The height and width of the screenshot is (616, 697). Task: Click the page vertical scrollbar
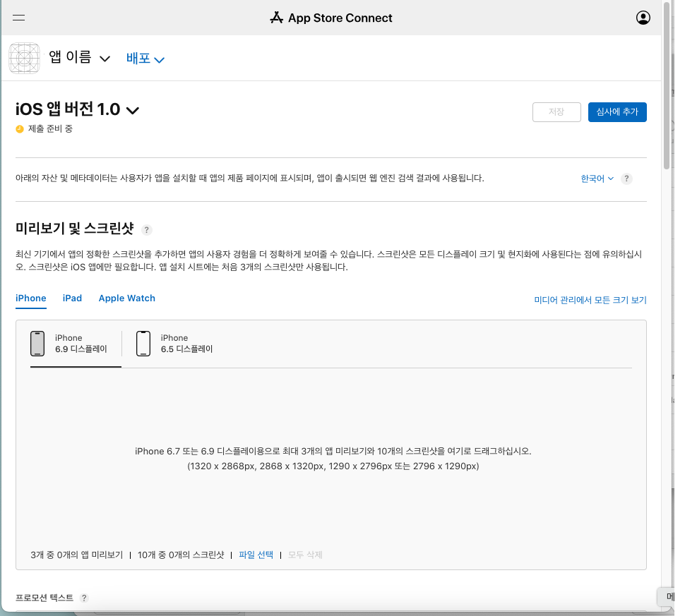tap(667, 85)
